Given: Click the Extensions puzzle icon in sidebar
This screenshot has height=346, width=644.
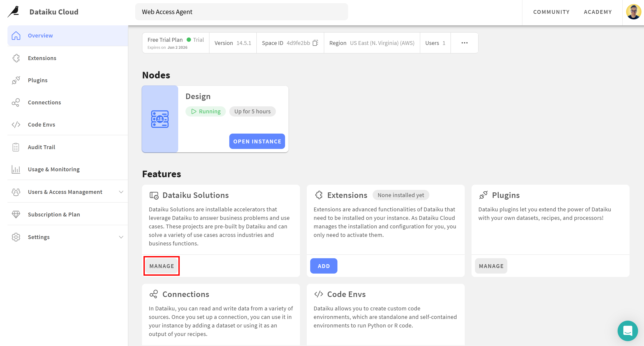Looking at the screenshot, I should coord(16,58).
